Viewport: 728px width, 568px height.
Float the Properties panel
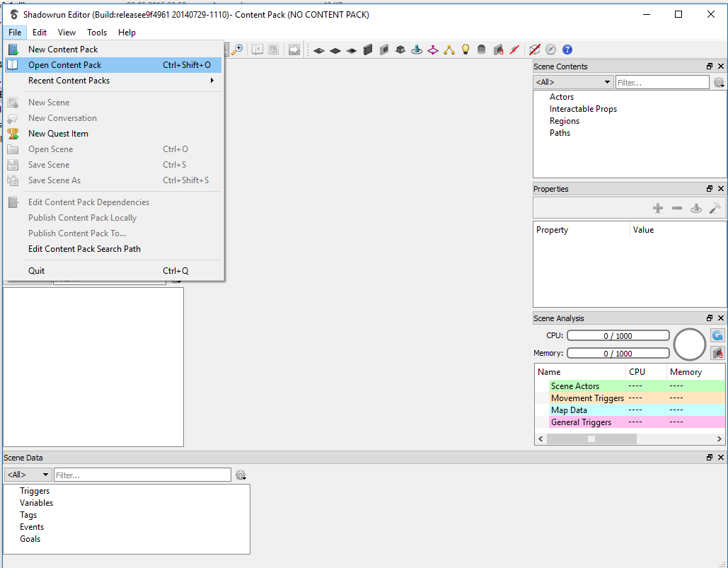(710, 188)
